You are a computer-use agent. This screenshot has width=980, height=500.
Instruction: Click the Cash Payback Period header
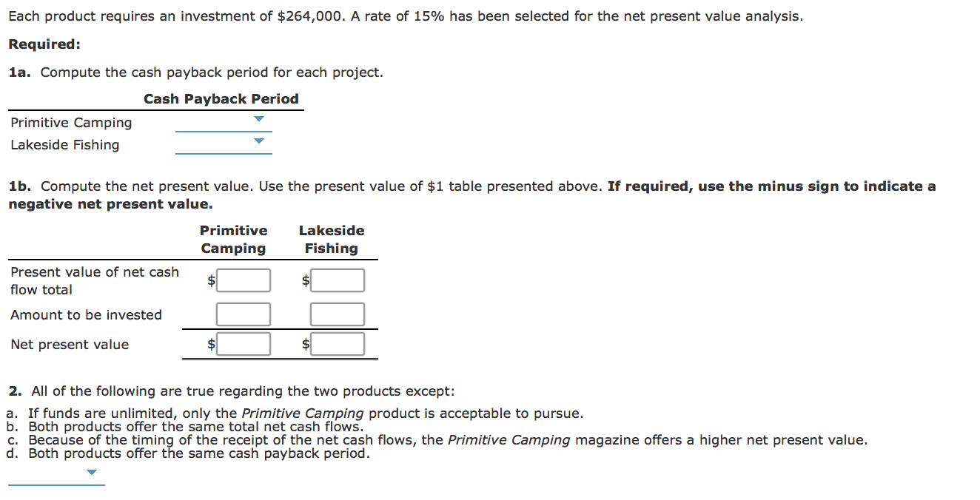tap(221, 98)
